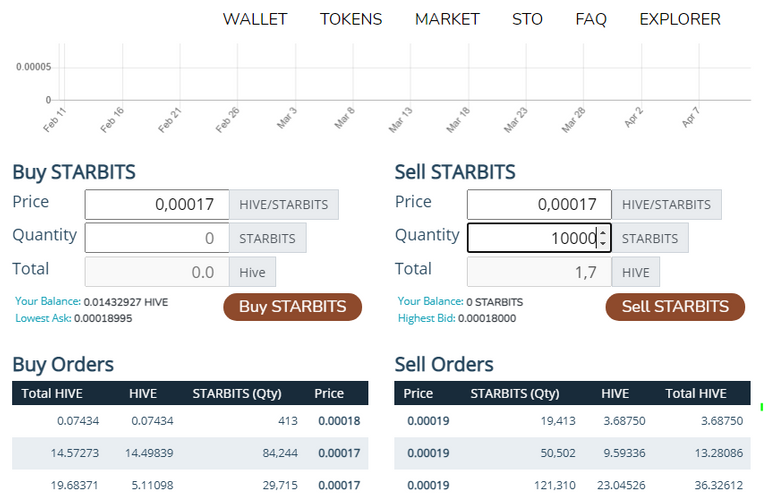
Task: Click Price header in Buy Orders table
Action: point(329,393)
